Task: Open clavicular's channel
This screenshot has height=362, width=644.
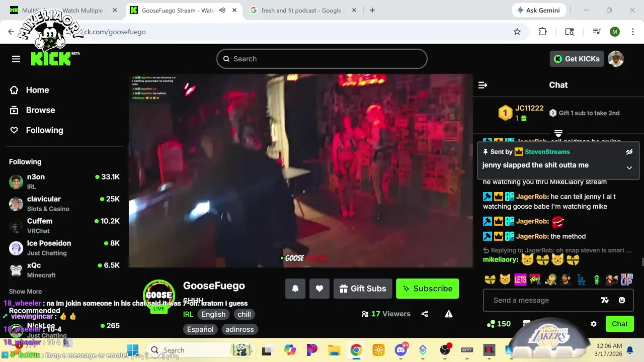Action: coord(64,204)
